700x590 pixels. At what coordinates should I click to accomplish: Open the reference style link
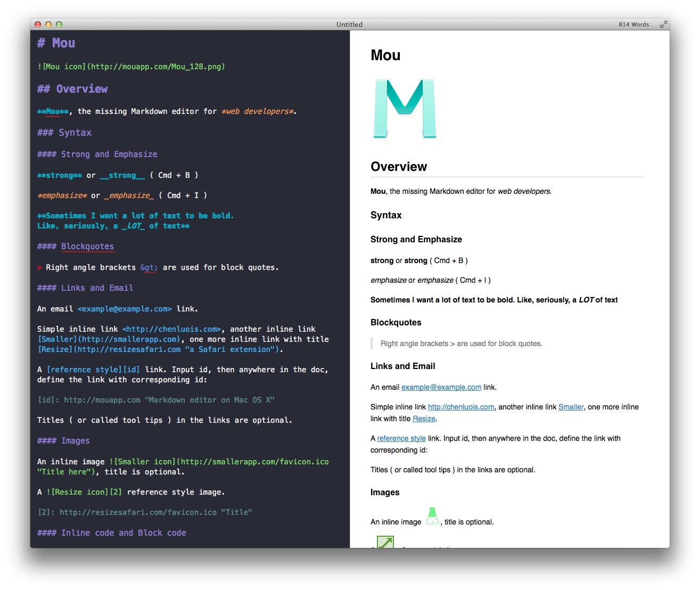click(x=401, y=438)
